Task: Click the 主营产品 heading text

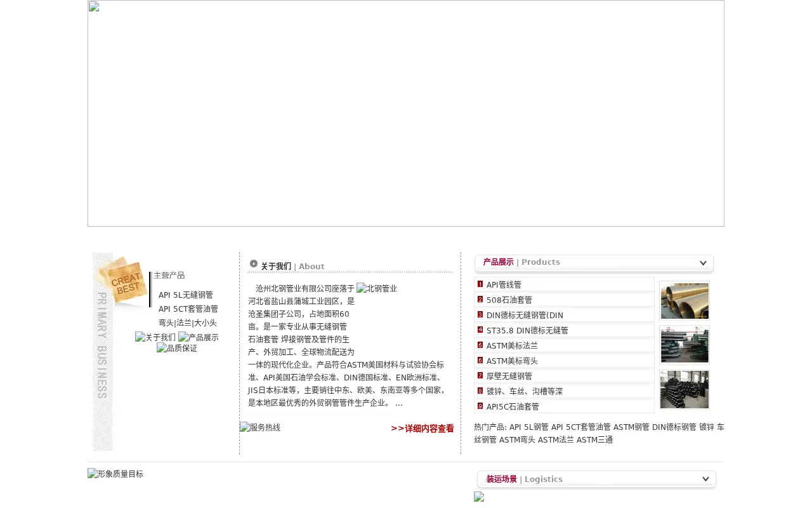Action: 169,275
